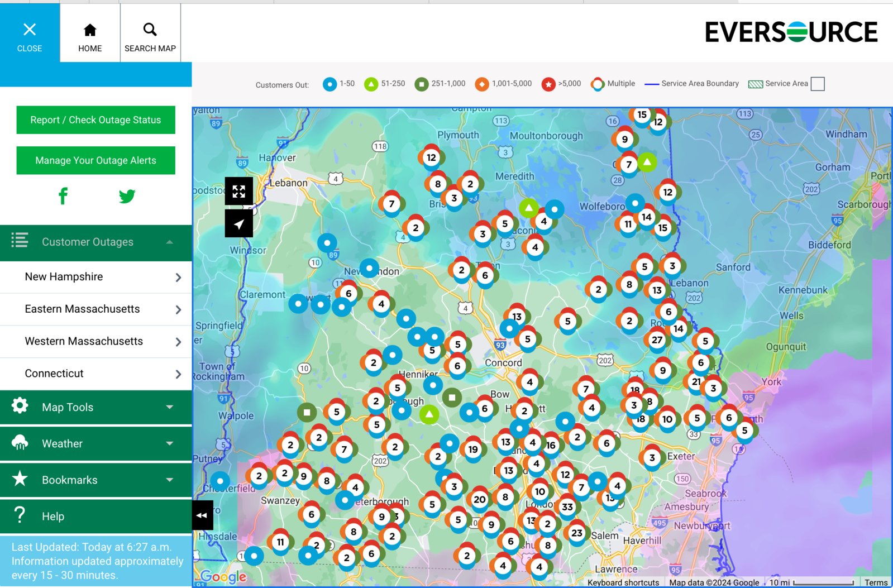893x588 pixels.
Task: Click 'Last Updated: Today at 6:27 a.m.' text
Action: 92,547
